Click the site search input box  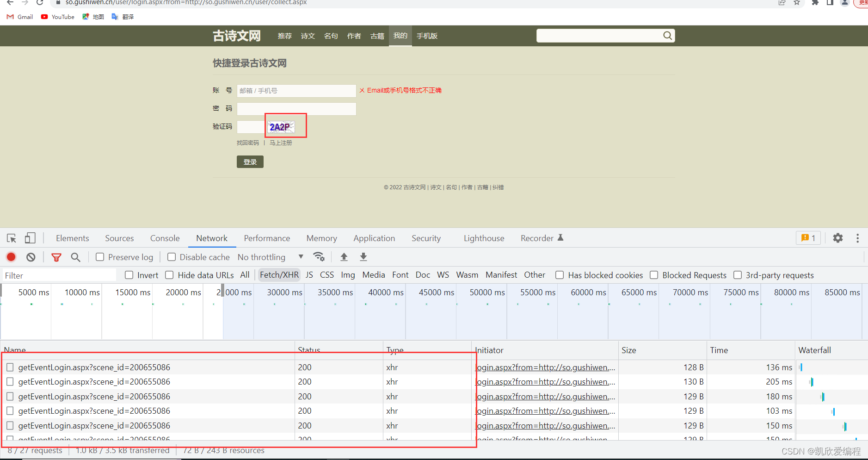(x=599, y=36)
